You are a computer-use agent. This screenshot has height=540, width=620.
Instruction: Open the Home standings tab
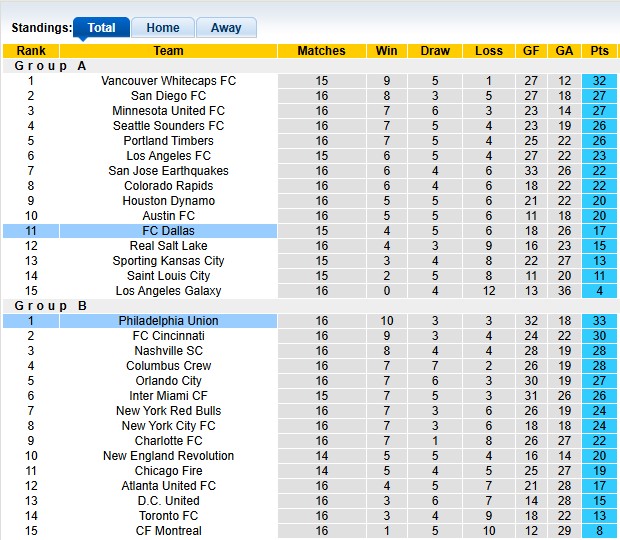point(163,28)
